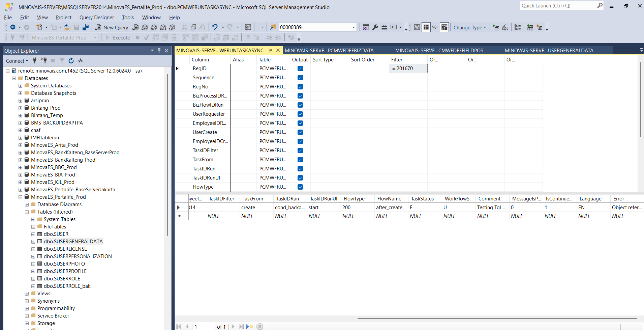Uncheck Output for UserCreate column
This screenshot has height=330, width=644.
tap(300, 132)
